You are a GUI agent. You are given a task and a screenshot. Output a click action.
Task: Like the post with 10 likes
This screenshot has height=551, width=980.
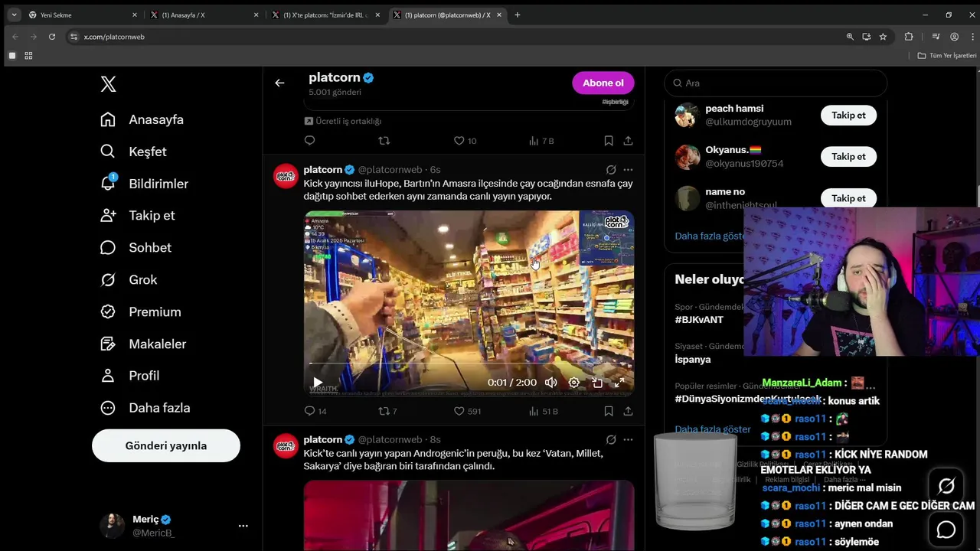[x=465, y=141]
